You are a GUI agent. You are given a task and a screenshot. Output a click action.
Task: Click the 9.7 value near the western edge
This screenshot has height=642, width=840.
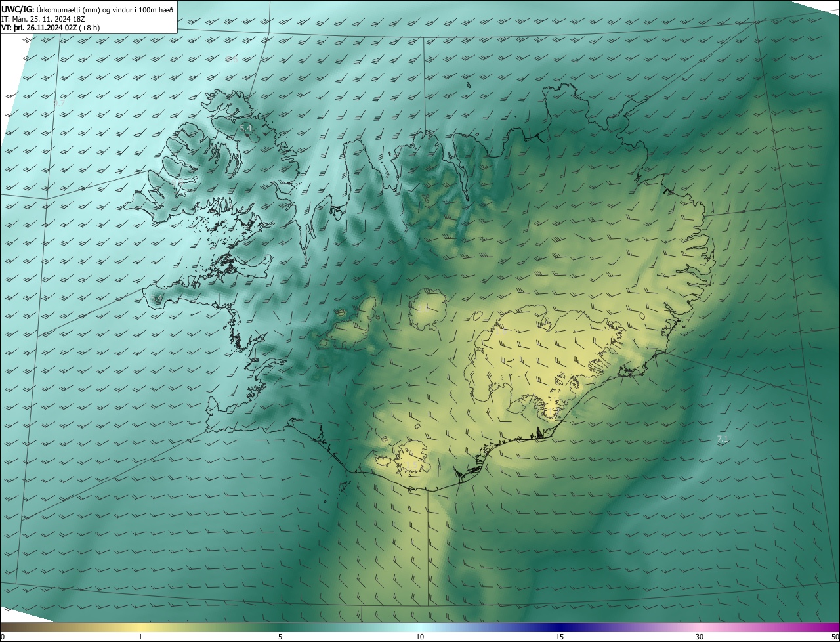click(x=59, y=104)
